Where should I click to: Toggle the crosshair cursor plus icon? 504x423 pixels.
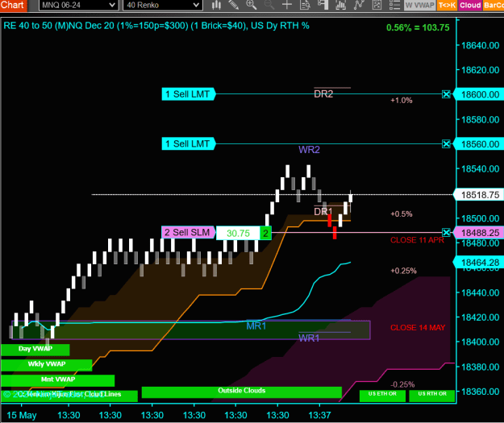tap(287, 5)
